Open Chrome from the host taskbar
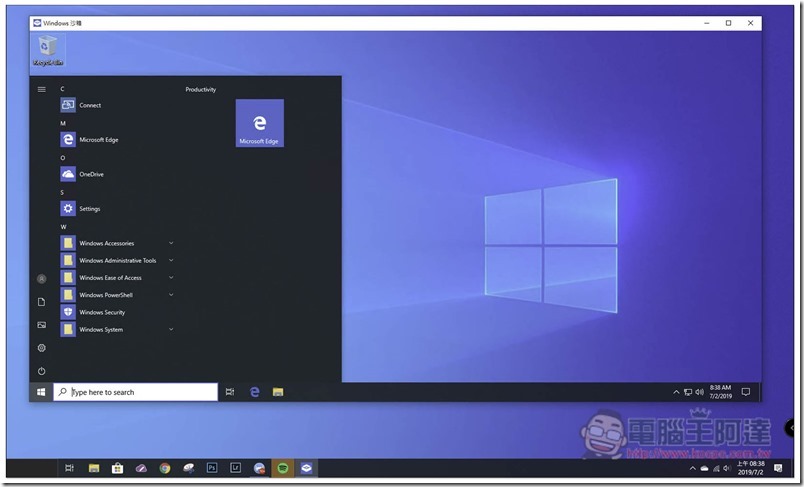The image size is (804, 487). (x=165, y=468)
